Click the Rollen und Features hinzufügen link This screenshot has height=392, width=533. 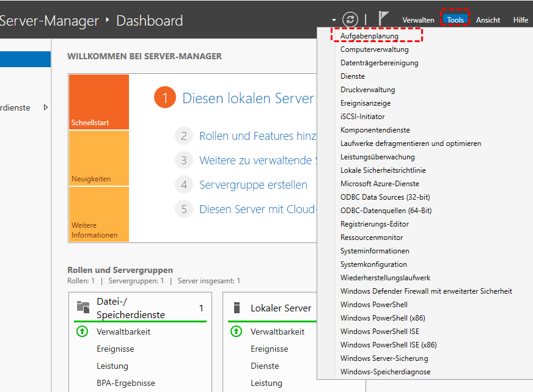(257, 136)
